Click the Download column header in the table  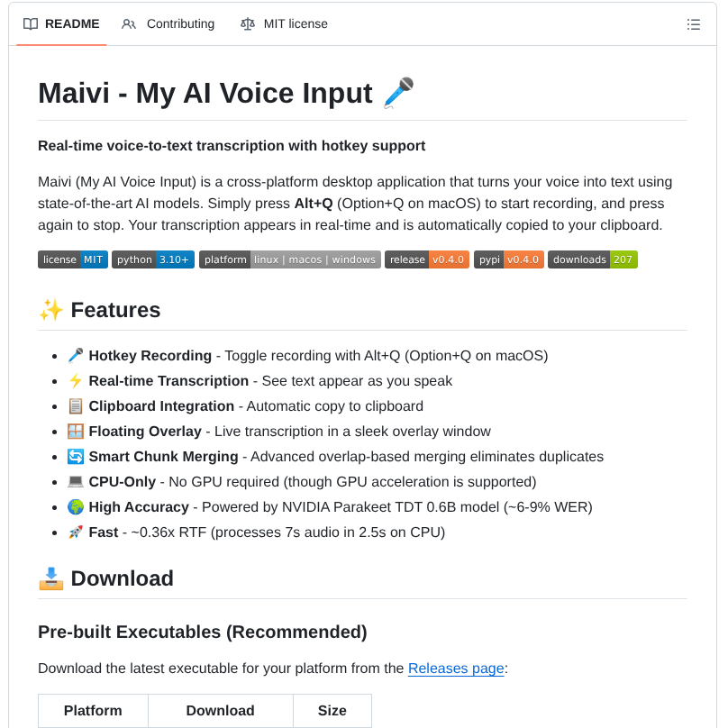tap(220, 711)
